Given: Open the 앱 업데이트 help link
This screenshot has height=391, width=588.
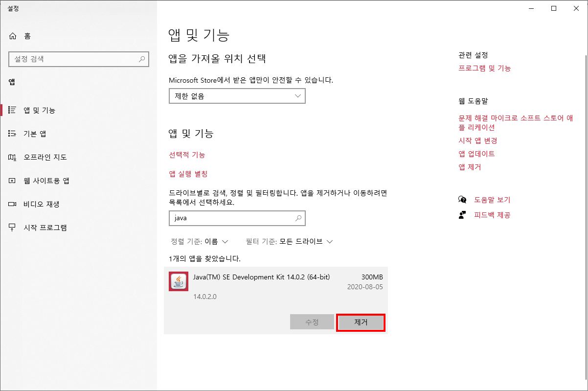Looking at the screenshot, I should pos(476,154).
